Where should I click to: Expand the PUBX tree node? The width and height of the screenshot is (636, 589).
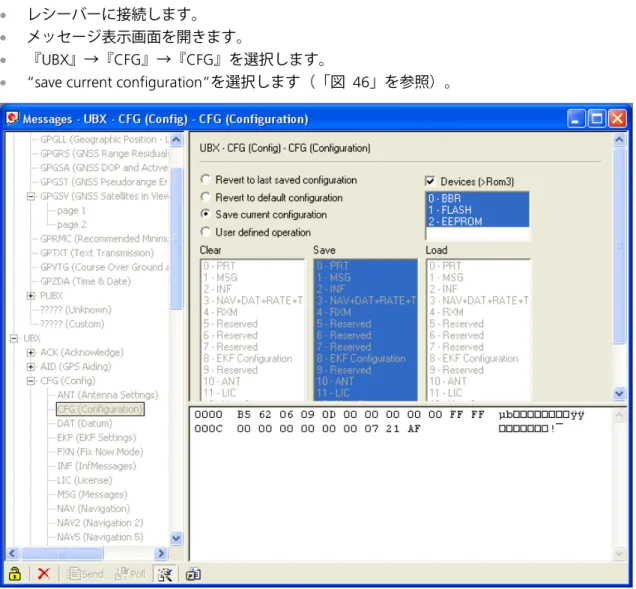coord(30,296)
